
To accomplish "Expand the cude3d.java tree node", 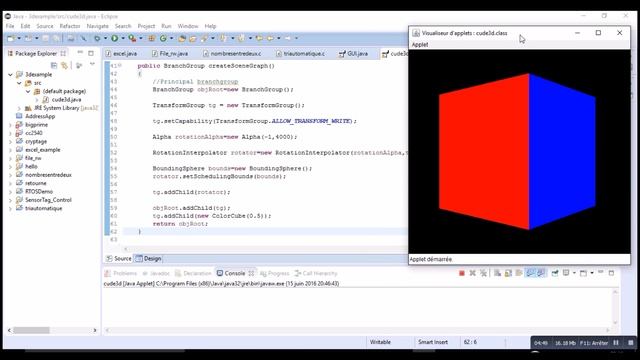I will [x=37, y=100].
